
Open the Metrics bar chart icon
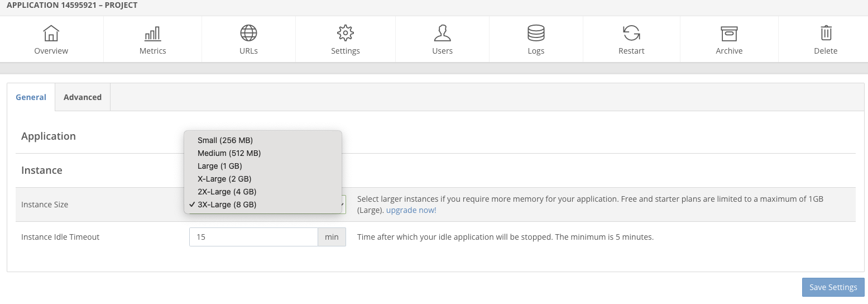point(152,34)
